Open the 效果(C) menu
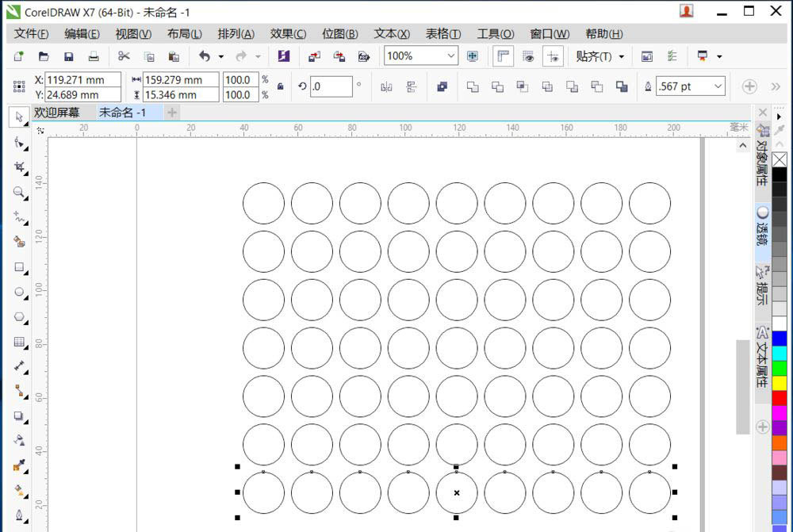Screen dimensions: 793x532 click(x=288, y=34)
